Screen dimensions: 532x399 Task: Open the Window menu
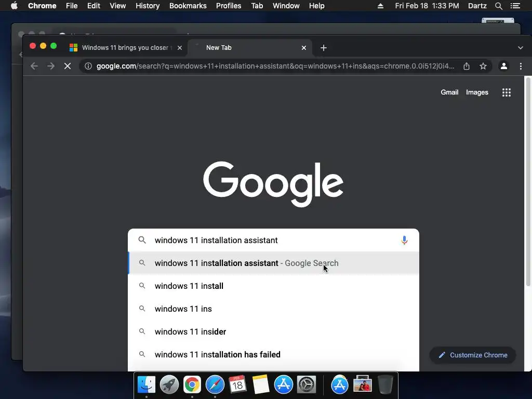point(286,6)
